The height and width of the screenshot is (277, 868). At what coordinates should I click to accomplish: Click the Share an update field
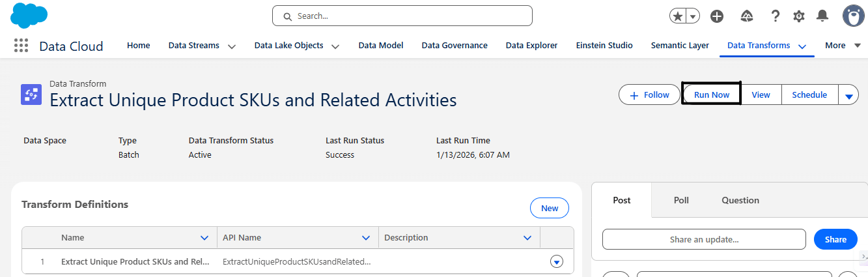705,239
